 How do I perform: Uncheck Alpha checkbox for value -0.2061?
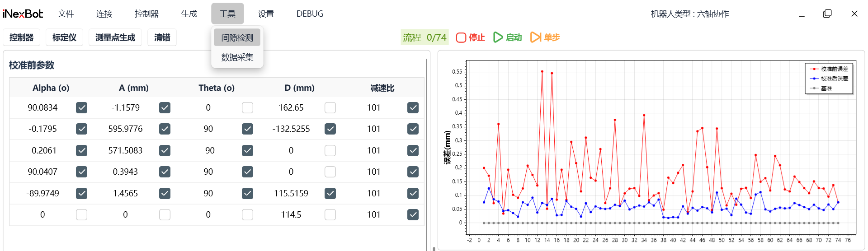81,150
